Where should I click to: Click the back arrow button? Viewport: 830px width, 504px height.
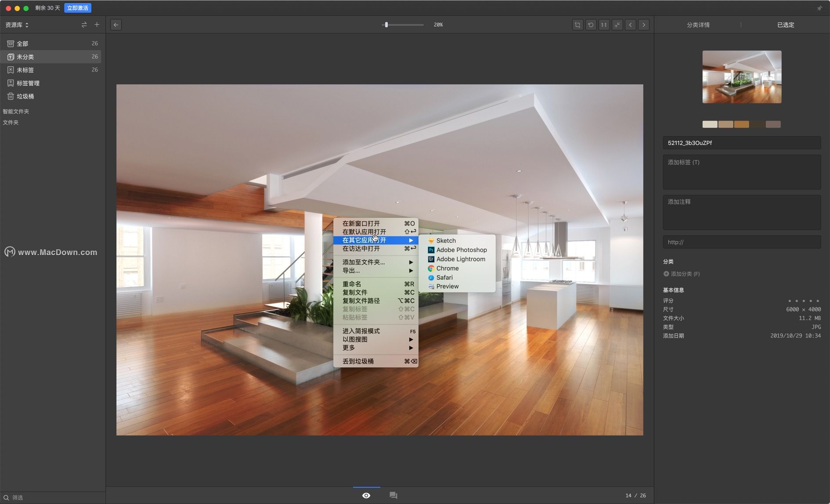pyautogui.click(x=116, y=25)
